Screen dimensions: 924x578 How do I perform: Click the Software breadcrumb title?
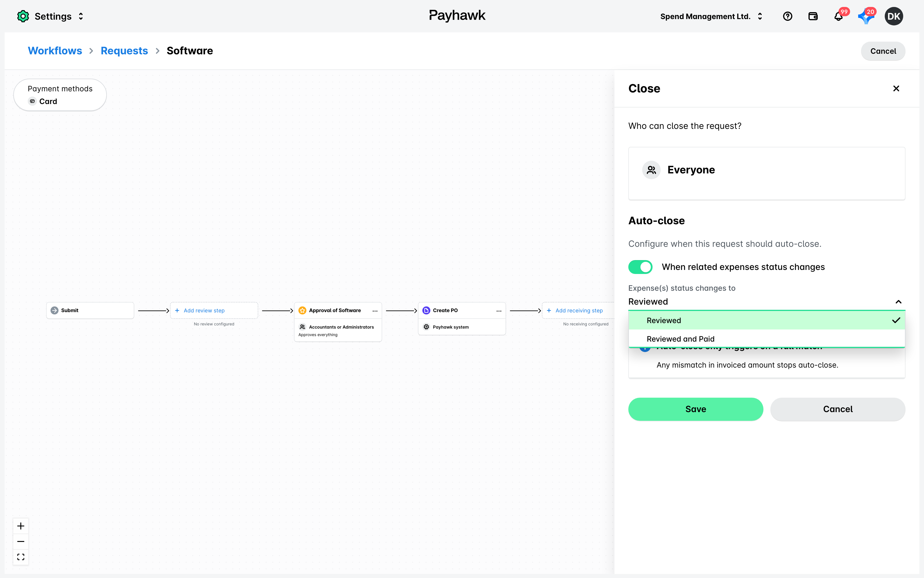click(190, 51)
